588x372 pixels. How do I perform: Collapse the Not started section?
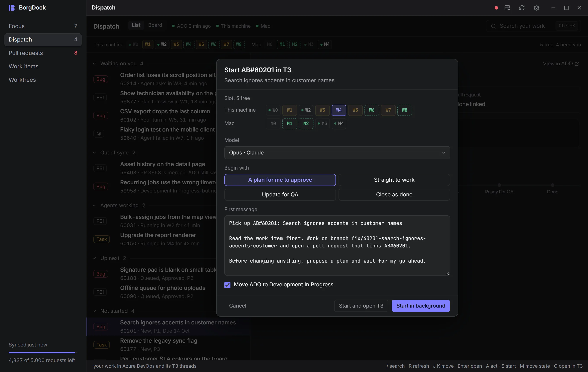pyautogui.click(x=94, y=311)
